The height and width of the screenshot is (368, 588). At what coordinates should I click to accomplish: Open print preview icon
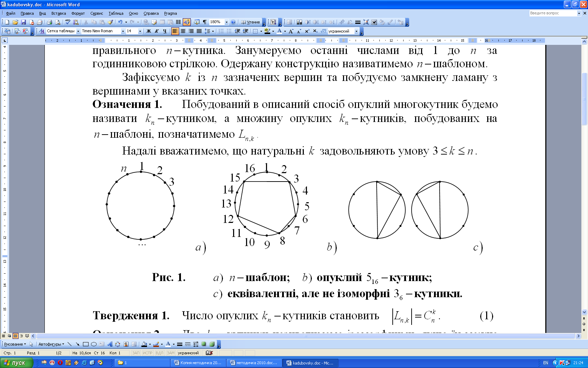click(58, 22)
